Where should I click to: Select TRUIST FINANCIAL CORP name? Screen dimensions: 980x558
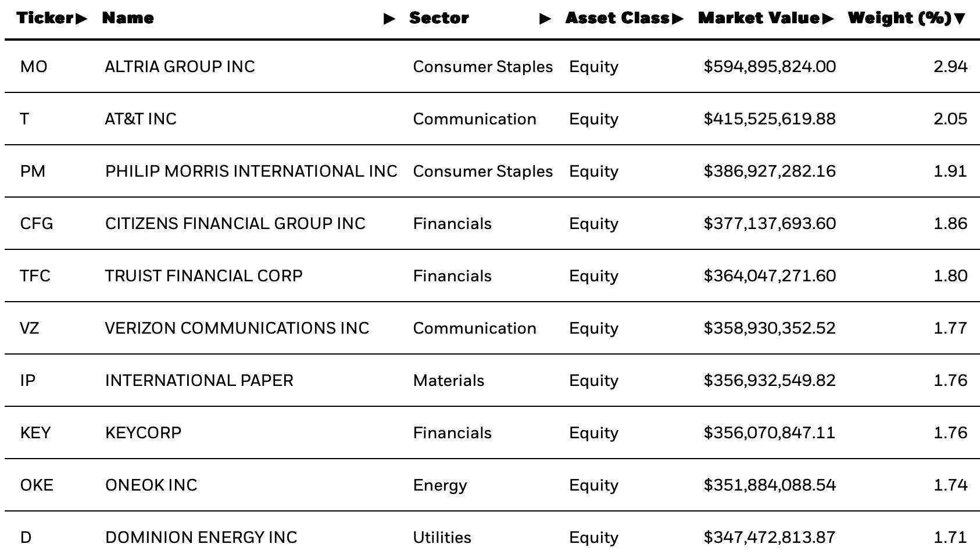(x=203, y=276)
